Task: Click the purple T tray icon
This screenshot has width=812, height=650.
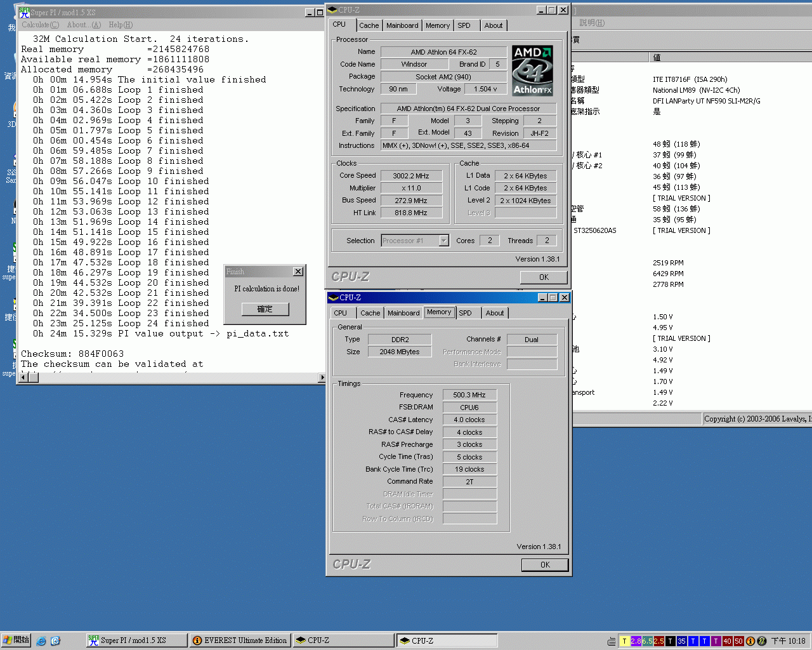Action: (x=716, y=641)
